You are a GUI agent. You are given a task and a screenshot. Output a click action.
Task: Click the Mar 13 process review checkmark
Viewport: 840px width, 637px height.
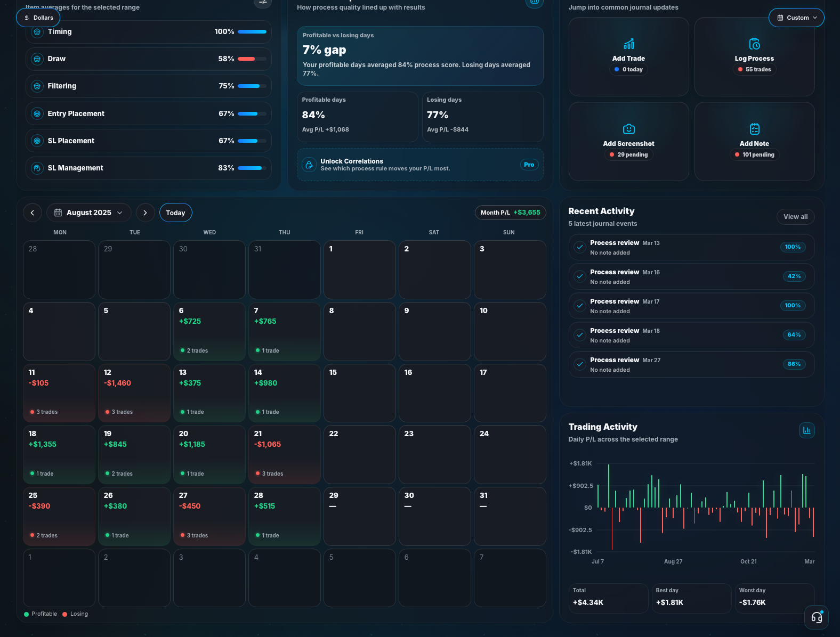click(x=580, y=247)
